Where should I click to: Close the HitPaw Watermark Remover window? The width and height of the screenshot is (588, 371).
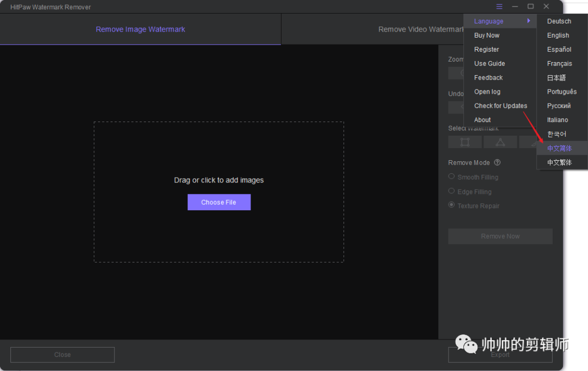[x=547, y=7]
